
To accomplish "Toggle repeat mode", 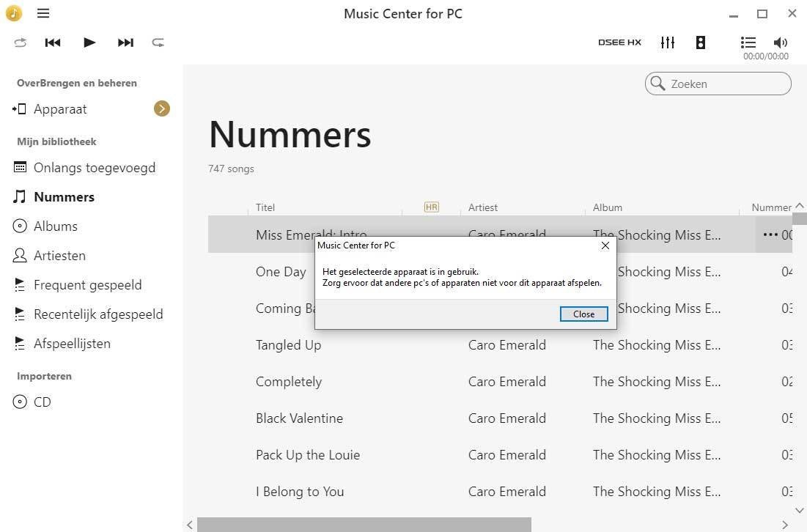I will [158, 43].
